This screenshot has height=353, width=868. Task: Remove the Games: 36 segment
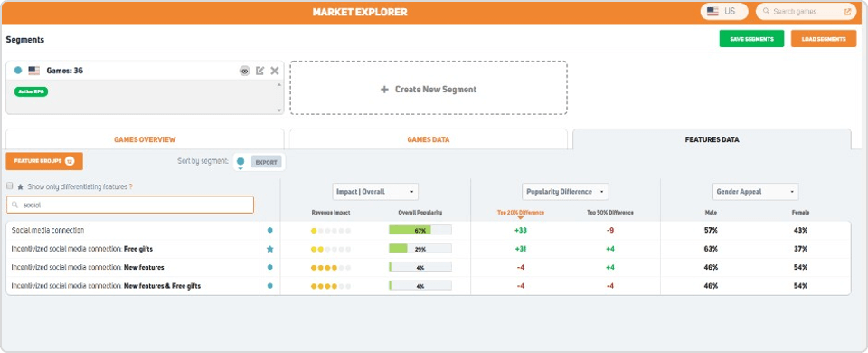275,71
